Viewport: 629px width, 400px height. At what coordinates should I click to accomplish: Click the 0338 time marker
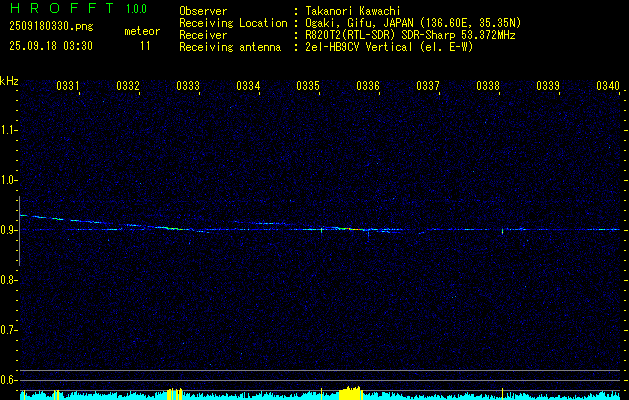488,87
